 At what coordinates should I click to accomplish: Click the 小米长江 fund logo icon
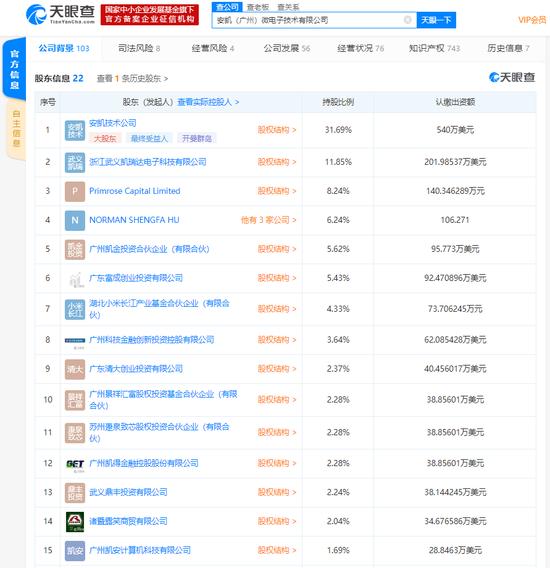[x=75, y=309]
